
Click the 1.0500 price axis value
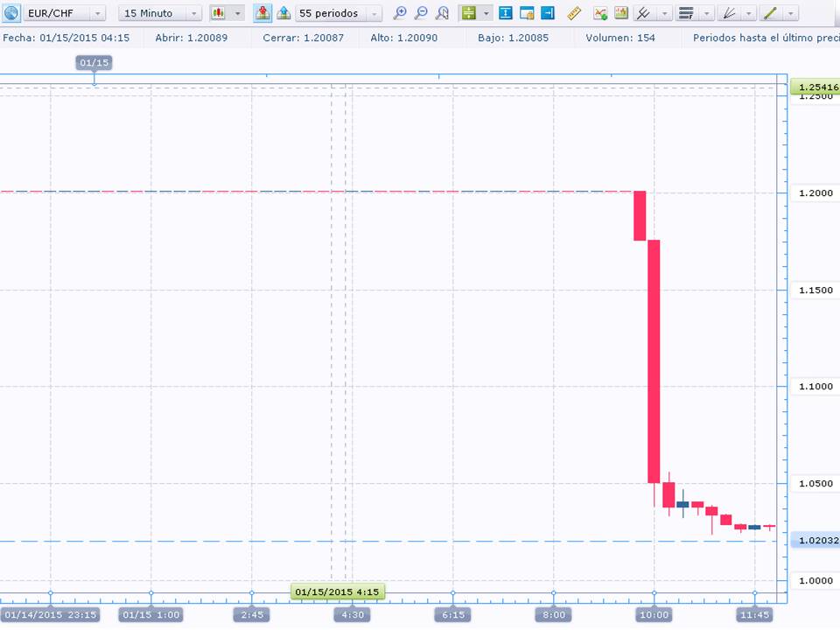[x=815, y=483]
